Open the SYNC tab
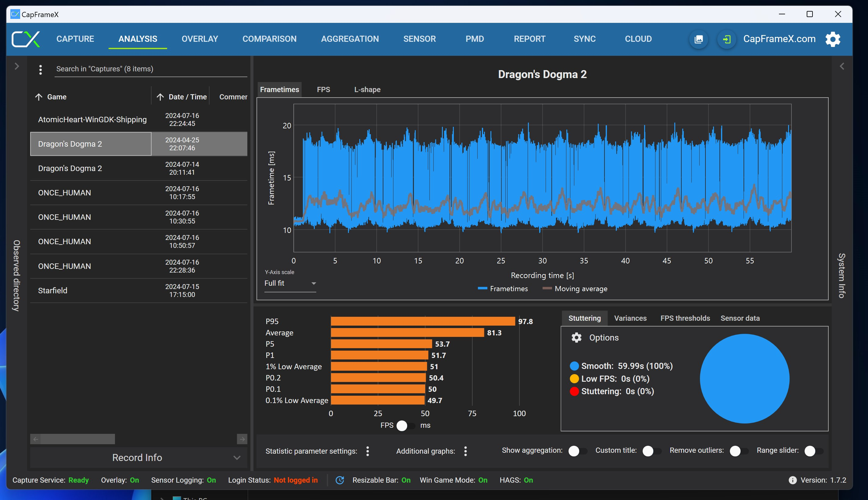The width and height of the screenshot is (868, 500). coord(584,39)
